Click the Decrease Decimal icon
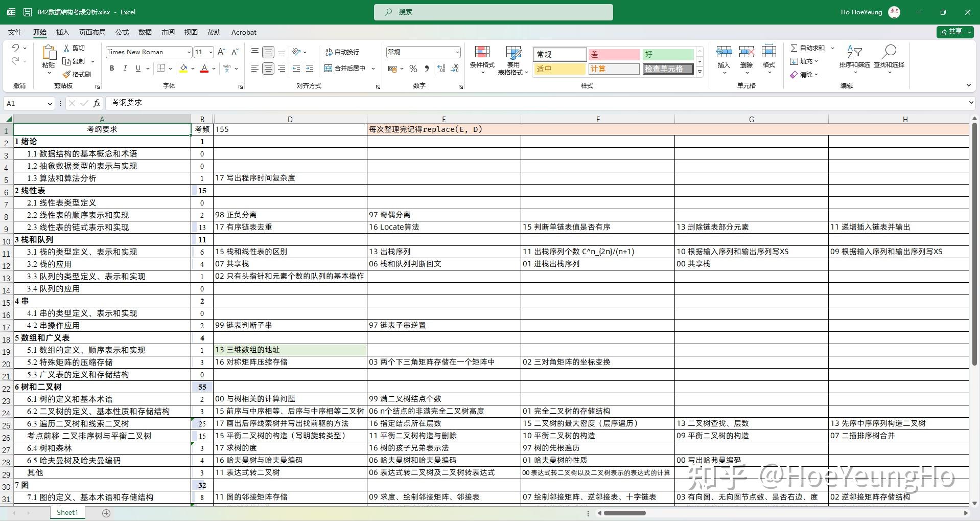This screenshot has width=980, height=521. pyautogui.click(x=455, y=69)
